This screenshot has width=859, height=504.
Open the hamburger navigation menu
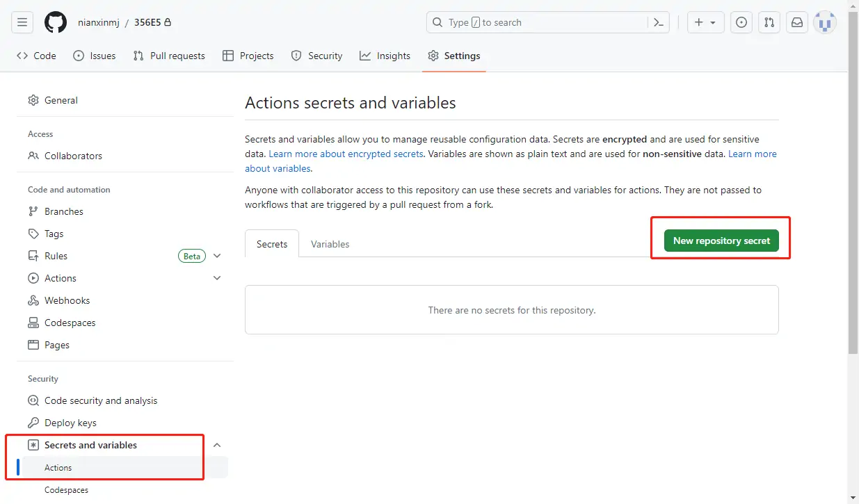[x=22, y=22]
